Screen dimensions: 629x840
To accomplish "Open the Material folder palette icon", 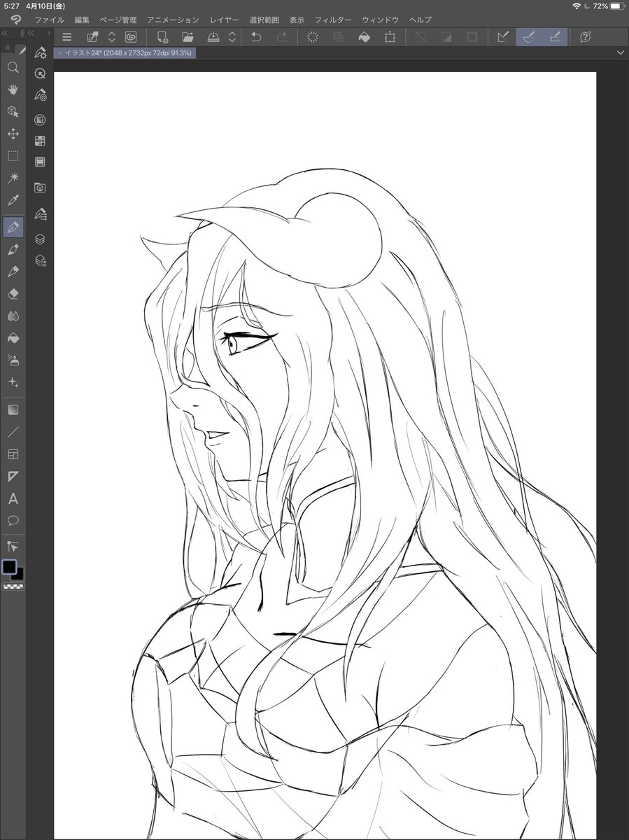I will coord(41,188).
